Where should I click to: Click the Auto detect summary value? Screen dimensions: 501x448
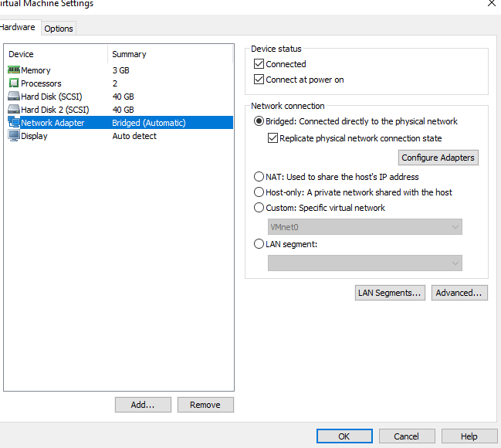(x=134, y=136)
